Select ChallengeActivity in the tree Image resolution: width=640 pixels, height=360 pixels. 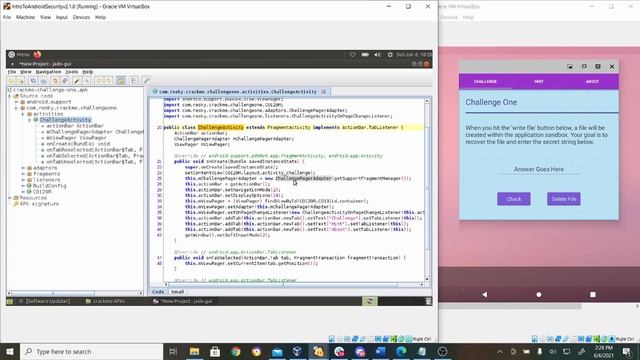pyautogui.click(x=65, y=120)
